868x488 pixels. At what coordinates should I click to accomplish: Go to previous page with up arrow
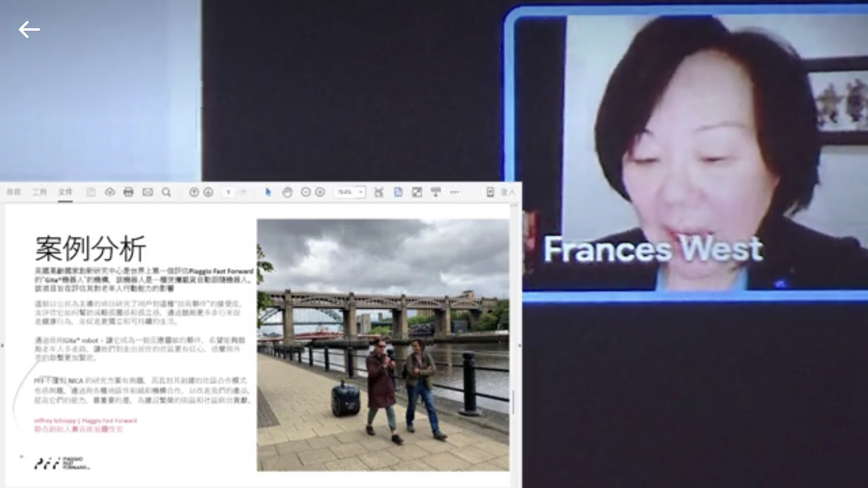click(x=194, y=192)
